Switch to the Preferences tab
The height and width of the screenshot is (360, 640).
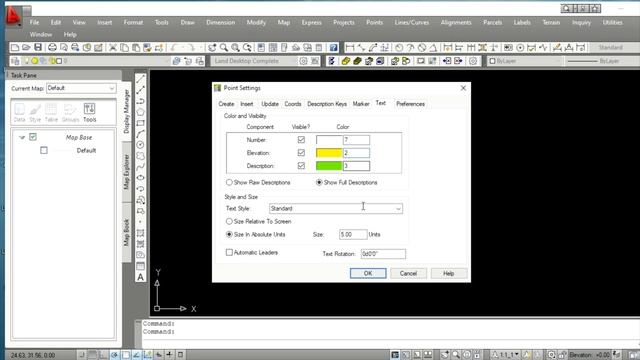click(x=410, y=104)
